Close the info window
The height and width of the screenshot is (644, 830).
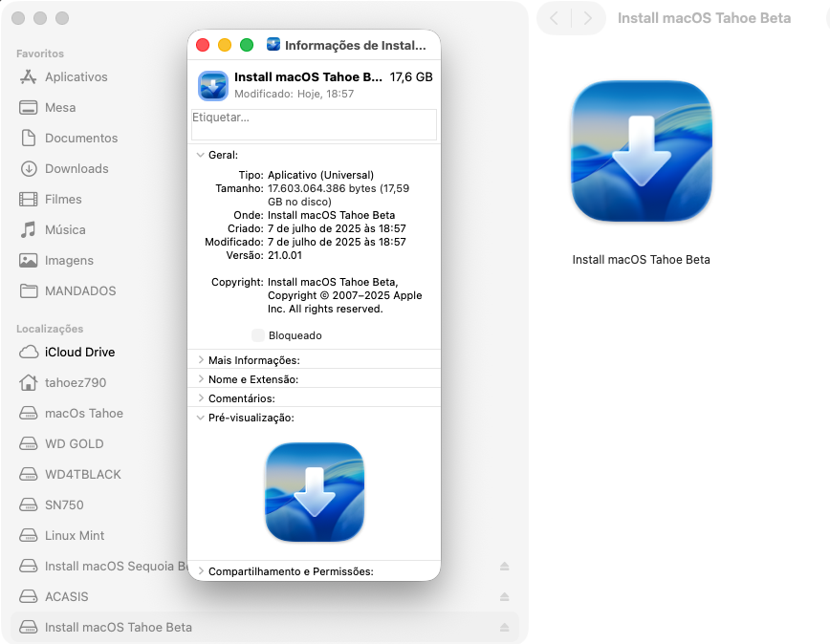tap(203, 45)
